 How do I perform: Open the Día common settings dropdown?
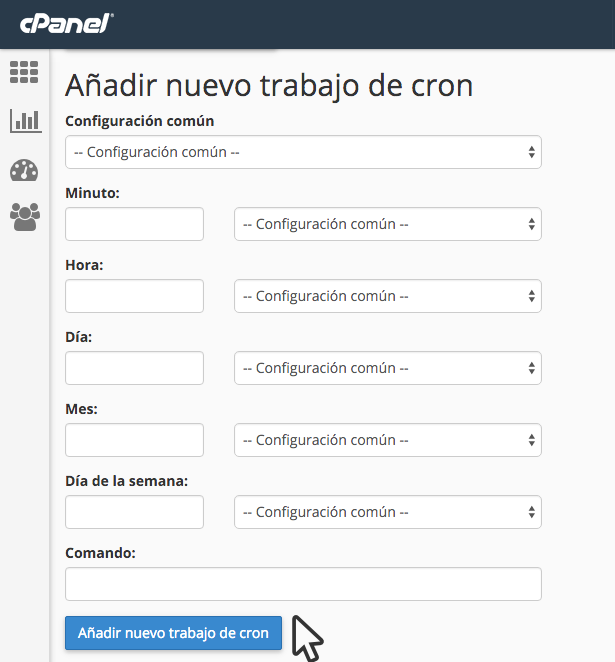pos(387,368)
